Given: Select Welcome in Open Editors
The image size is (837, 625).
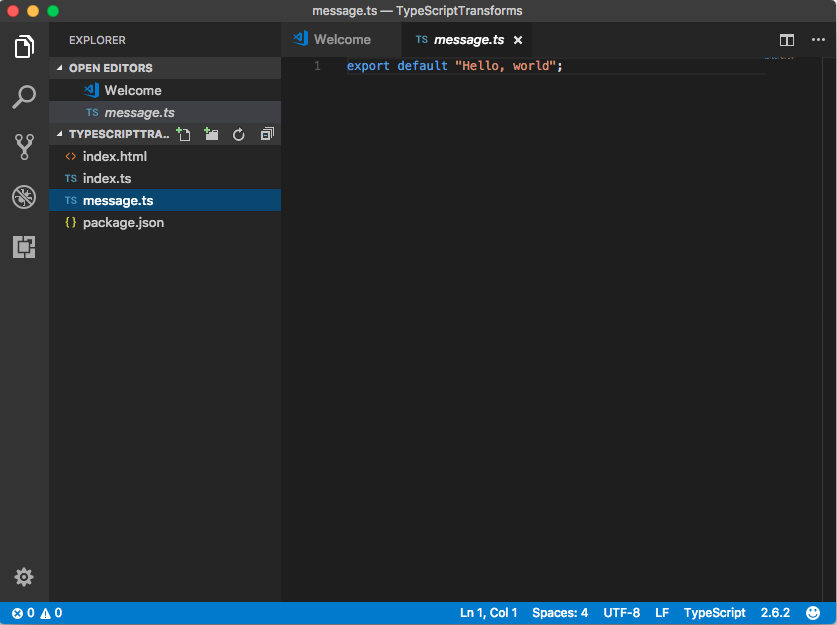Looking at the screenshot, I should (x=165, y=90).
